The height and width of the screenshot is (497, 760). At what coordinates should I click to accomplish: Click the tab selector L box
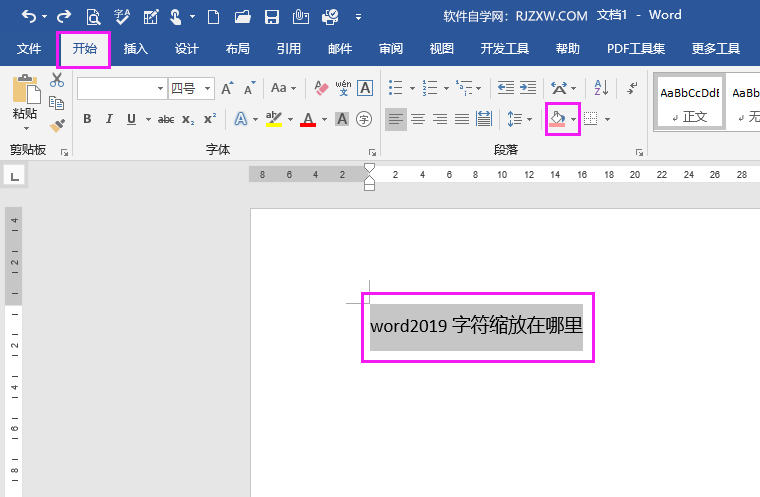click(15, 176)
